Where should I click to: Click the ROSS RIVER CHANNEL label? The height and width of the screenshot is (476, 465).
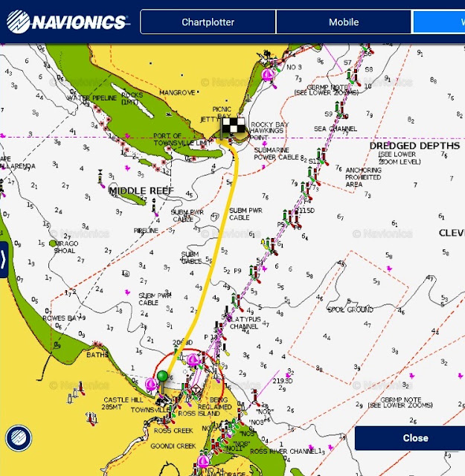283,451
